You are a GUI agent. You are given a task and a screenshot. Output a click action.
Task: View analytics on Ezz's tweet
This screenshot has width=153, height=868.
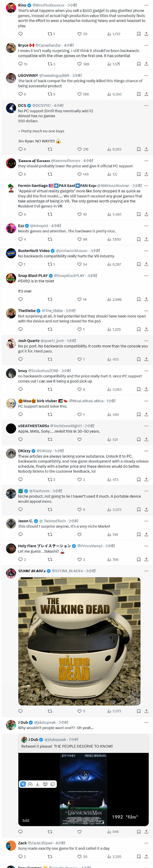pyautogui.click(x=113, y=239)
